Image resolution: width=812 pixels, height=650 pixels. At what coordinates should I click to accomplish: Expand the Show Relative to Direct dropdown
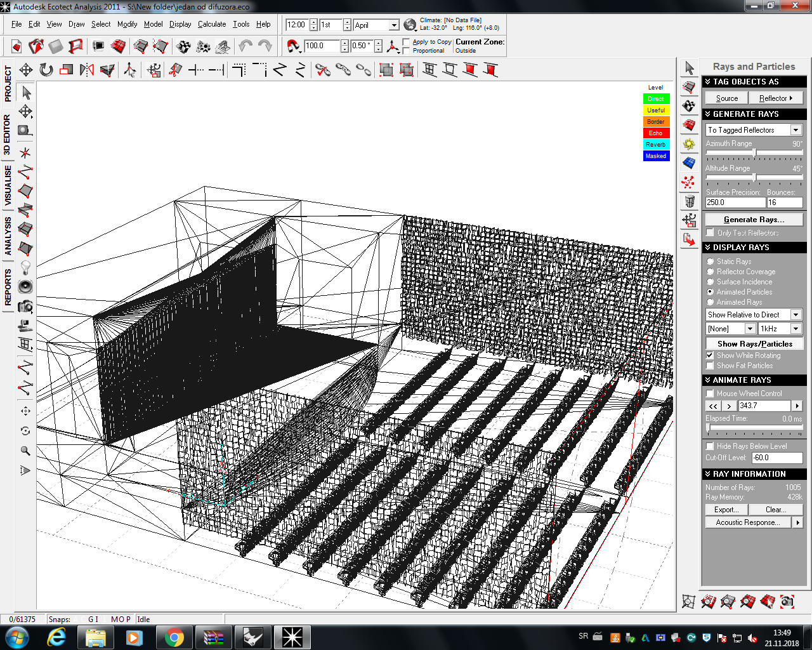[754, 315]
